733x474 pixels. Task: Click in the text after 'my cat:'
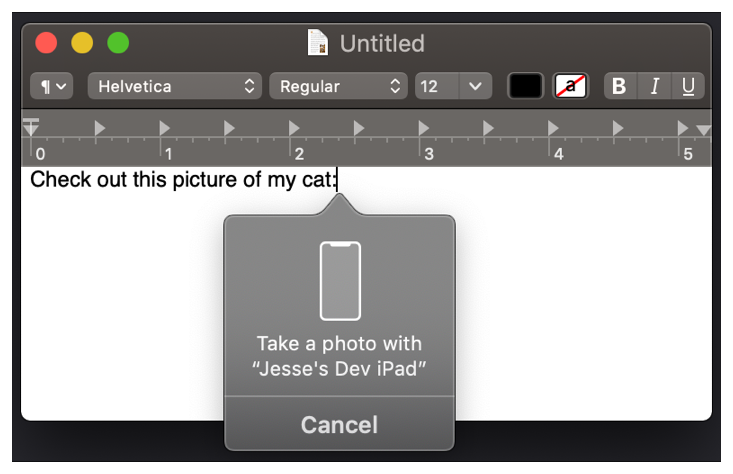[x=339, y=180]
